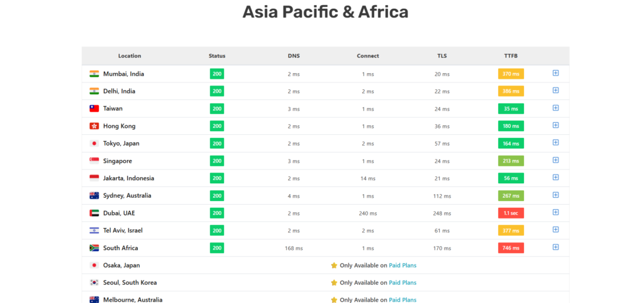Viewport: 644px width, 303px height.
Task: Expand the Taiwan row plus icon
Action: [555, 108]
